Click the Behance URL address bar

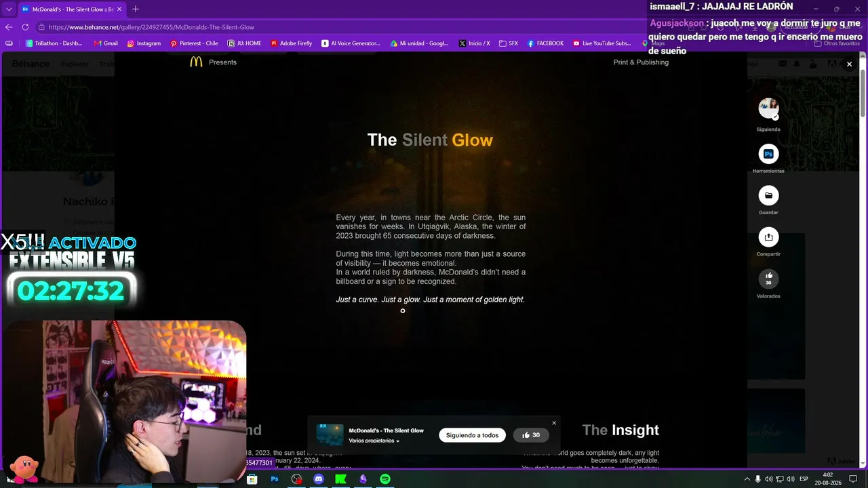[x=339, y=27]
